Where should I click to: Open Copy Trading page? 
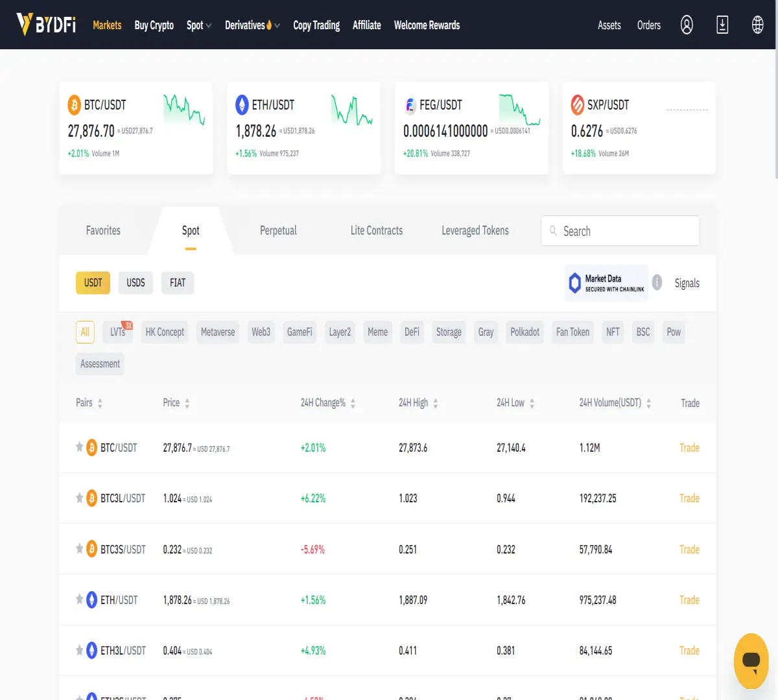coord(316,25)
